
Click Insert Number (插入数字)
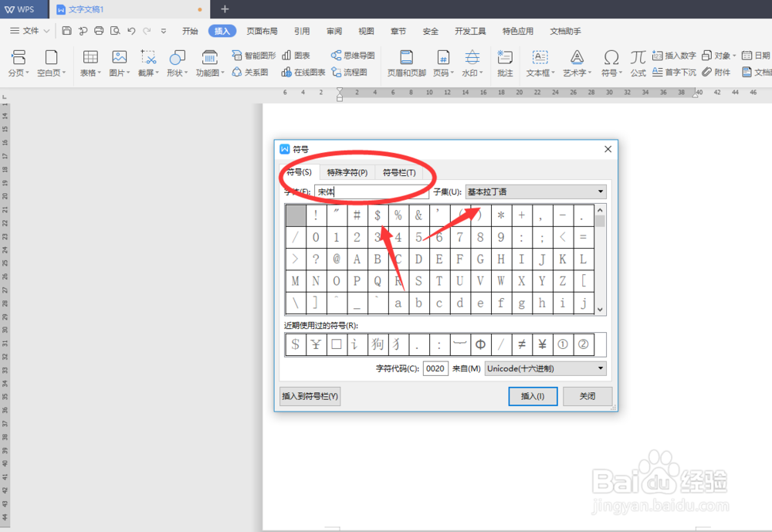pos(674,56)
